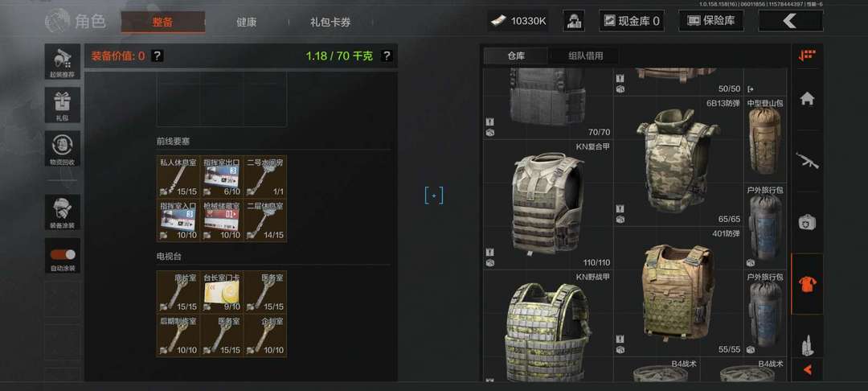
Task: Toggle the 自动涂装 auto-skin switch
Action: pos(63,255)
